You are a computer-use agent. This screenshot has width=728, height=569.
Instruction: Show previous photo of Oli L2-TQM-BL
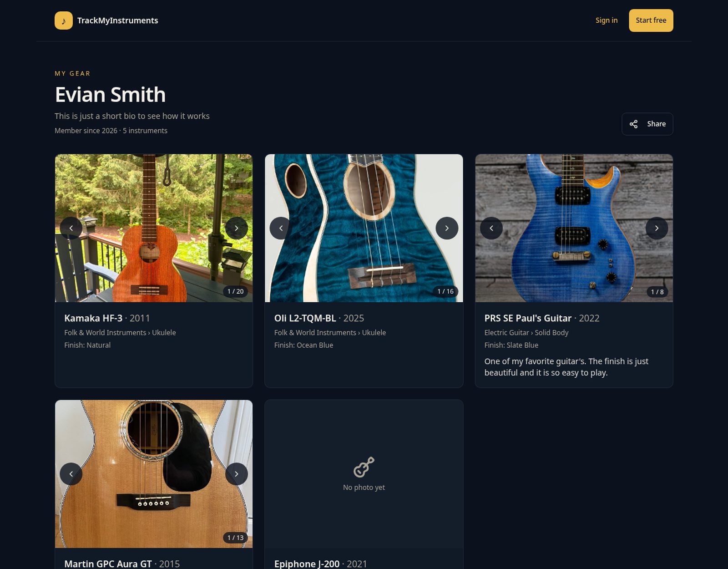(281, 228)
